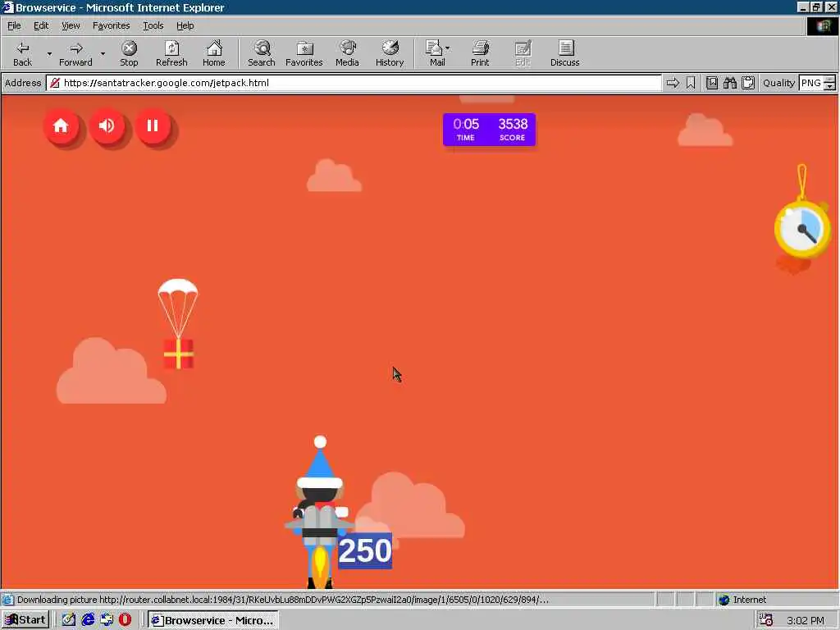840x630 pixels.
Task: Click the red game Home button
Action: [61, 126]
